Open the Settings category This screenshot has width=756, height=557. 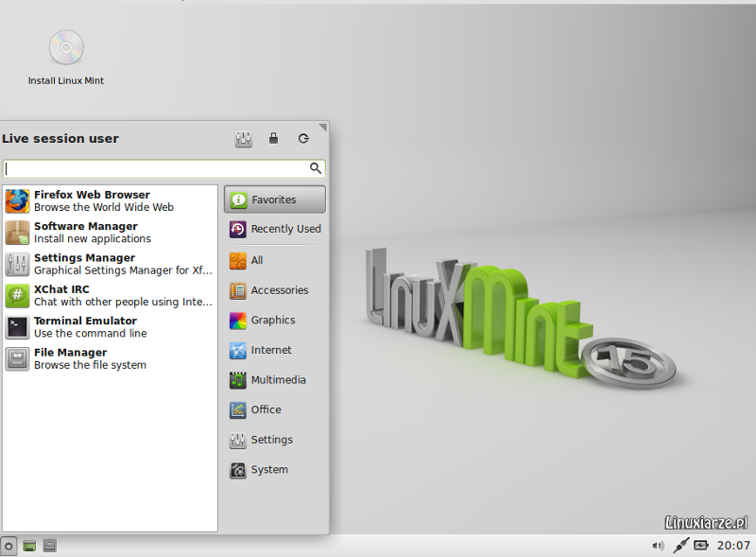pyautogui.click(x=275, y=440)
